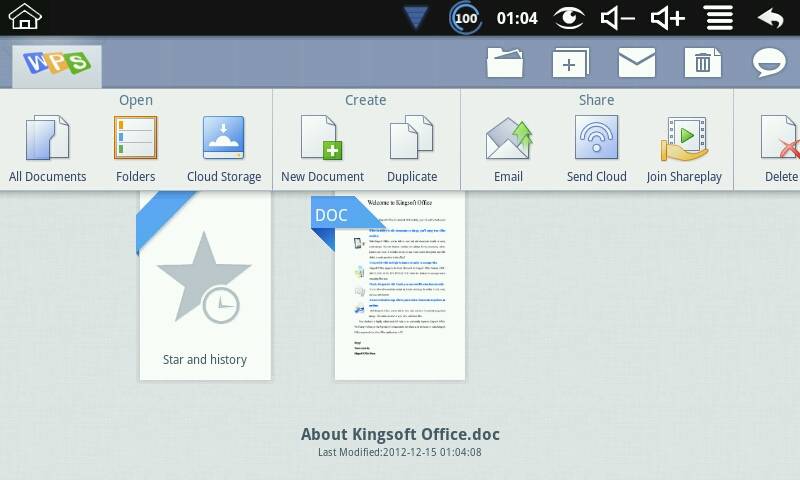This screenshot has height=480, width=800.
Task: Open Cloud Storage
Action: [x=223, y=149]
